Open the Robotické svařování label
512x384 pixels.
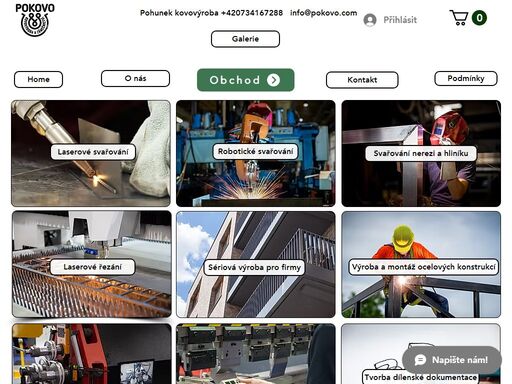point(255,151)
